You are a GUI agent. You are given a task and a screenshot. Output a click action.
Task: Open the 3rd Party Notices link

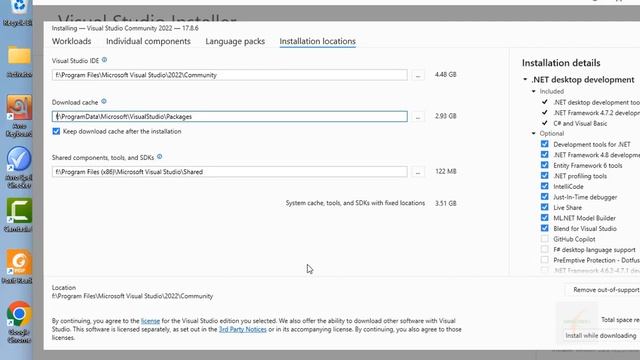click(x=242, y=329)
